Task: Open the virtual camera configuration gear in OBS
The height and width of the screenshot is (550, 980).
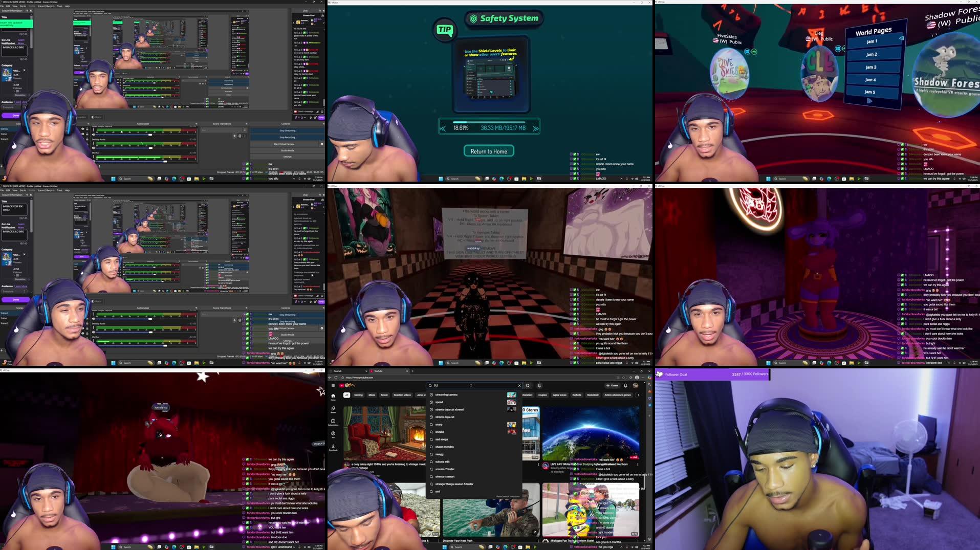Action: [x=322, y=144]
